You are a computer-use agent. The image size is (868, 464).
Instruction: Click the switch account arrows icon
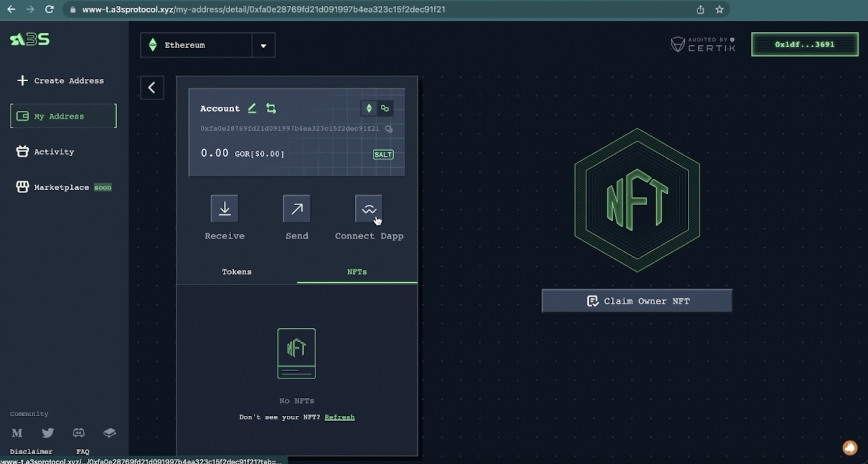click(x=271, y=108)
